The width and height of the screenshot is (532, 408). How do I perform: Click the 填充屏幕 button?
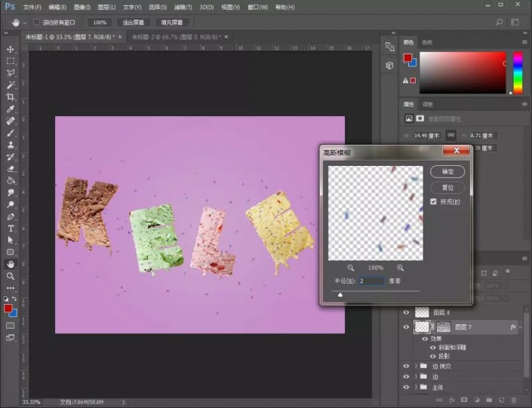pos(172,23)
